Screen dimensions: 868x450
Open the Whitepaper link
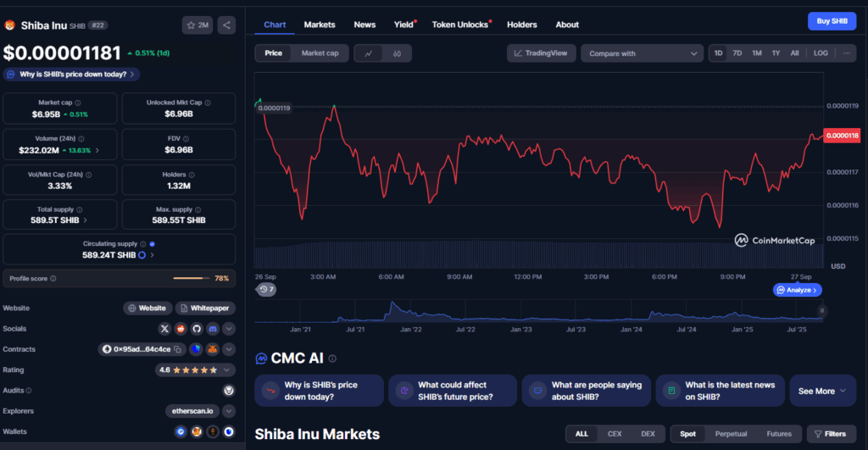(205, 308)
